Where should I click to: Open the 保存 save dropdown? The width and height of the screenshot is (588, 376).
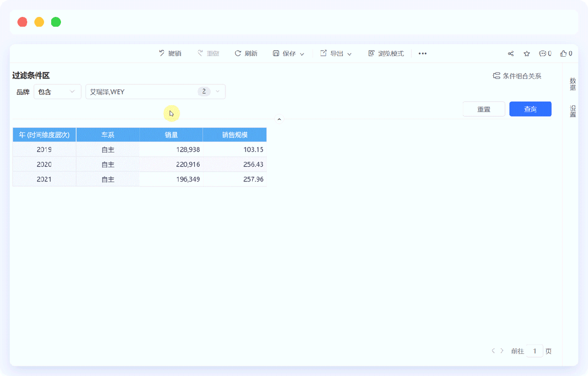(289, 53)
